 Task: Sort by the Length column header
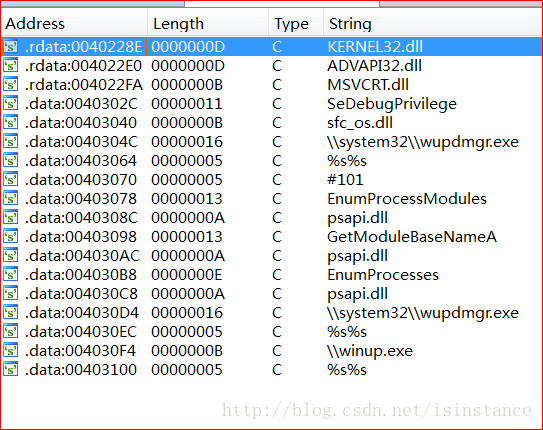[x=208, y=24]
